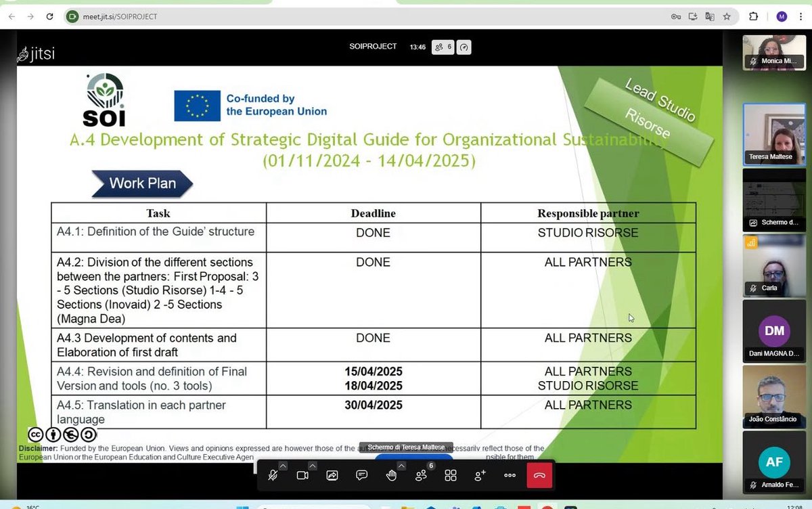
Task: Click the SOI logo on slide
Action: (x=104, y=99)
